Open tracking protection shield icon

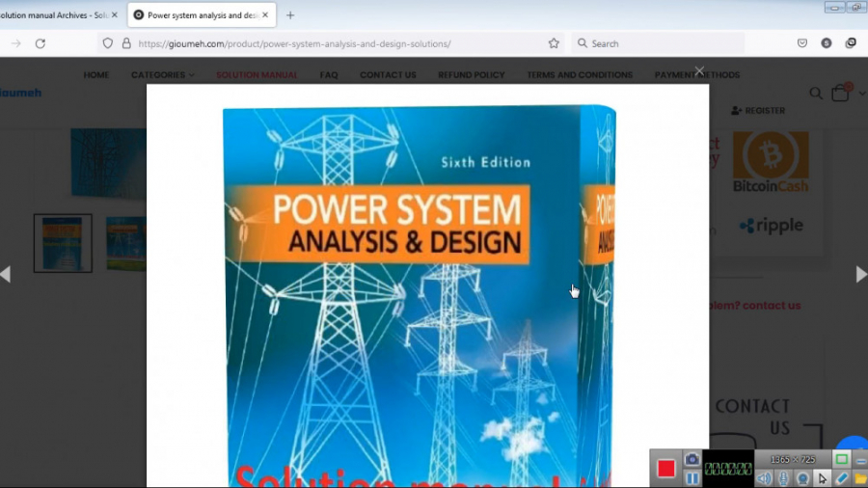tap(107, 43)
